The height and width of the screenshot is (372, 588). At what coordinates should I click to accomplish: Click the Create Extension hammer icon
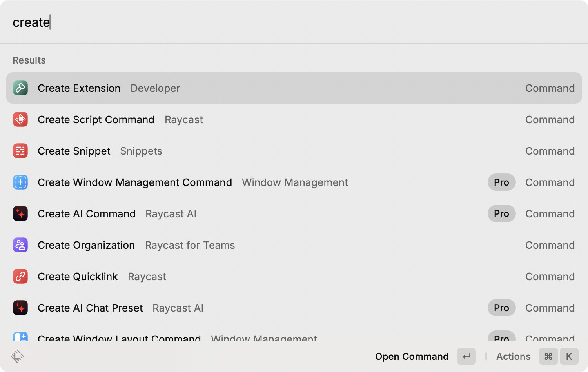pos(20,88)
